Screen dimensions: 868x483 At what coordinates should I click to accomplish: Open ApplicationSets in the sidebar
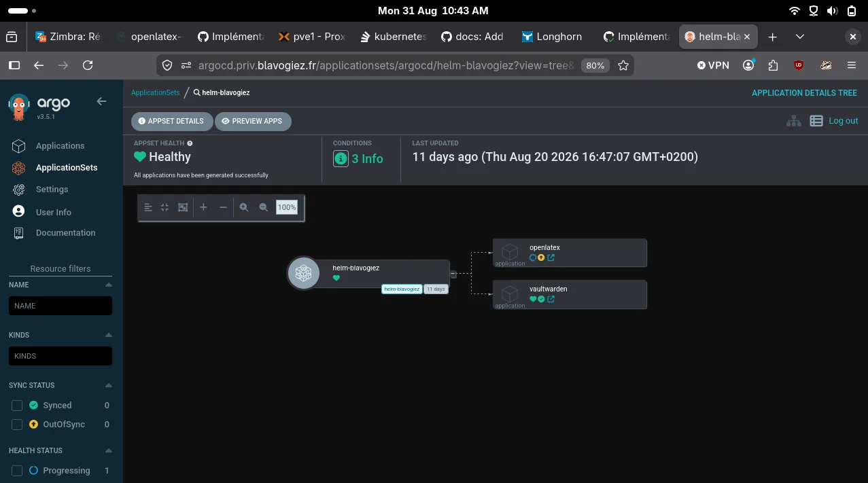(x=66, y=167)
